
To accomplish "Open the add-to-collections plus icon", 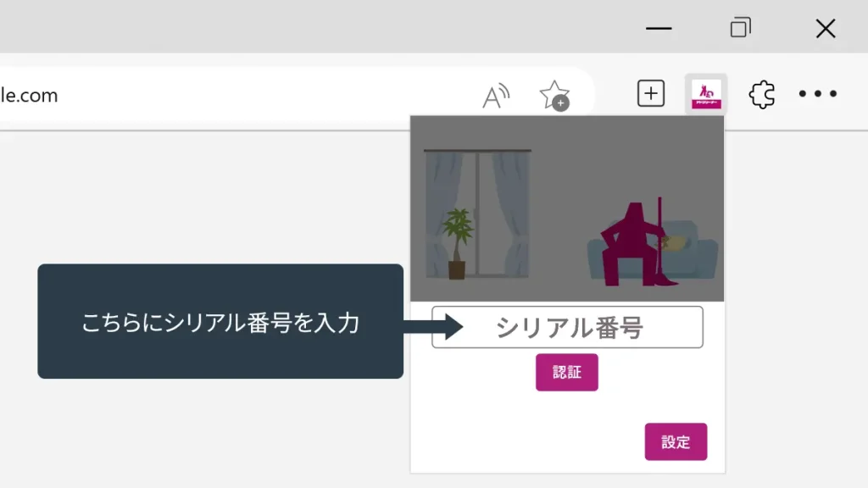I will point(650,93).
